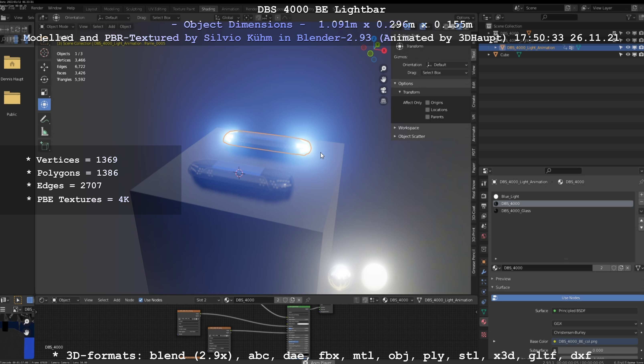This screenshot has height=364, width=644.
Task: Expand the Cube tree item in outliner
Action: (489, 54)
